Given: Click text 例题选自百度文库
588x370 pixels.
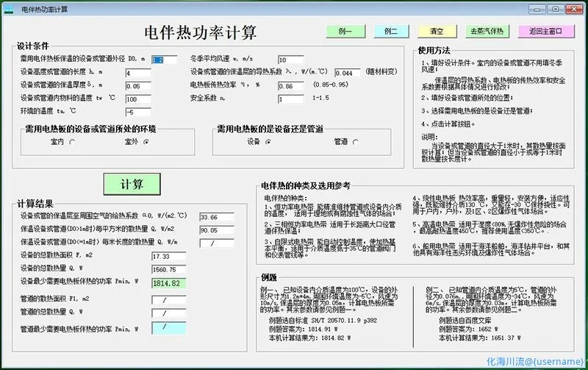Looking at the screenshot, I should (x=465, y=321).
